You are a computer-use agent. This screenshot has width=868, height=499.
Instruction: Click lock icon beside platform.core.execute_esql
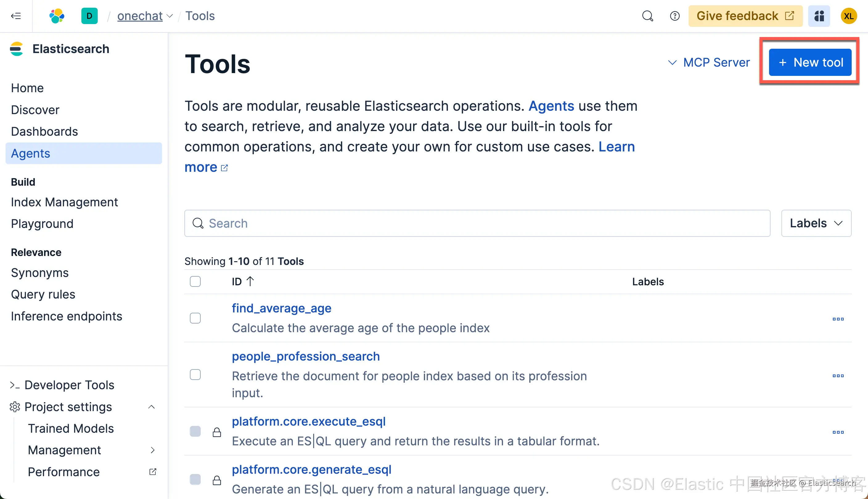click(217, 432)
